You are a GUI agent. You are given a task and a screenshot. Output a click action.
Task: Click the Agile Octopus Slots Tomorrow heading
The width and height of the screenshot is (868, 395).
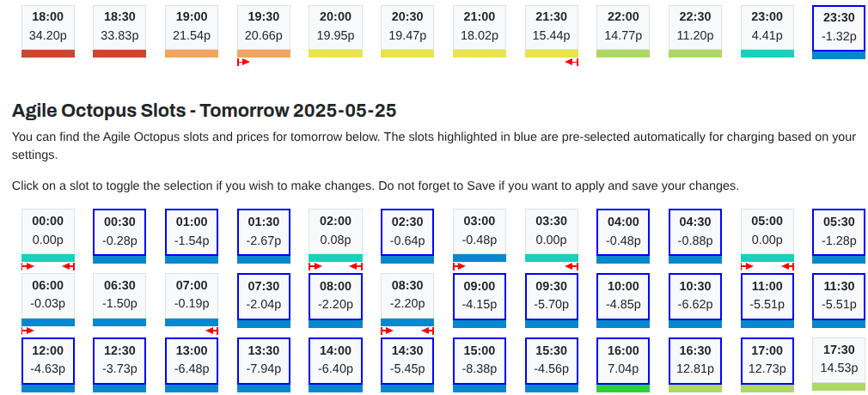click(204, 111)
